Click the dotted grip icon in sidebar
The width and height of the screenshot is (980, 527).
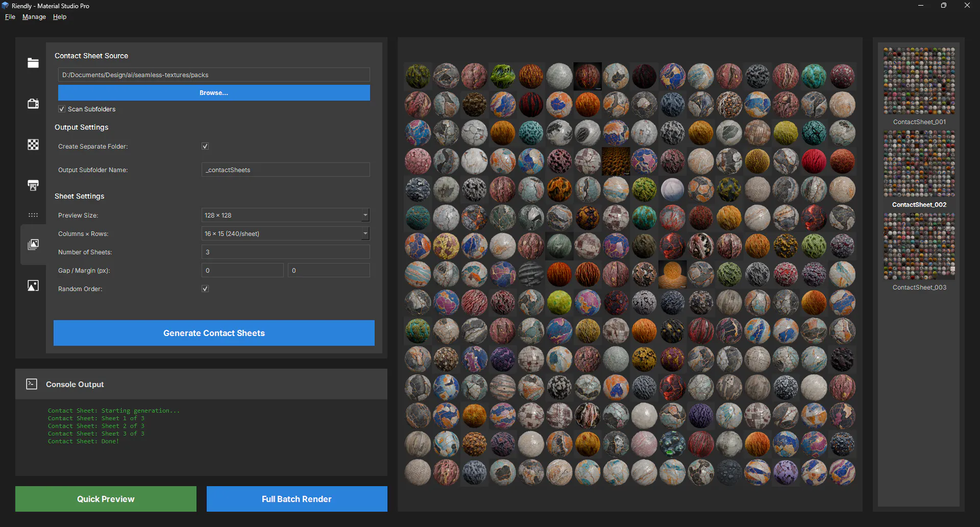[33, 215]
